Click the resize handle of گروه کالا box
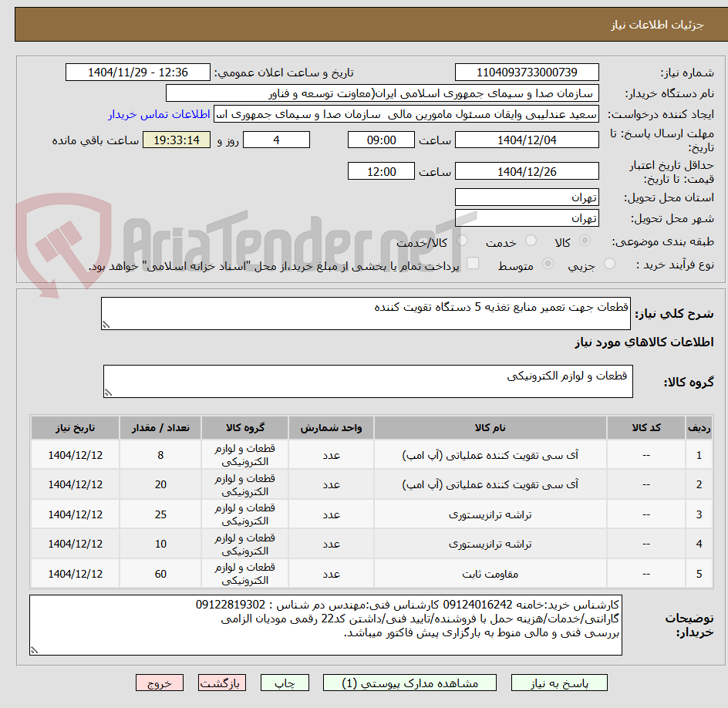The height and width of the screenshot is (708, 728). (108, 393)
